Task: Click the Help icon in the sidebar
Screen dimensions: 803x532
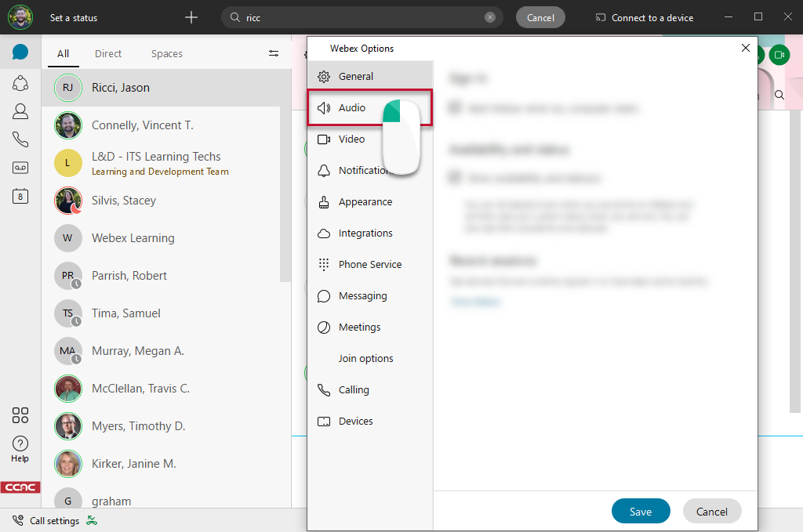Action: [x=20, y=437]
